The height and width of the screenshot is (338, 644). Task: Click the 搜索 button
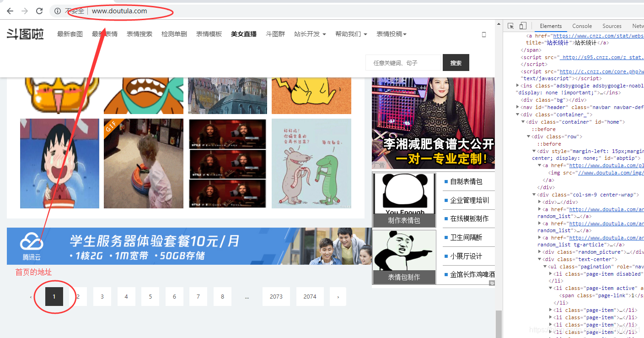(456, 63)
